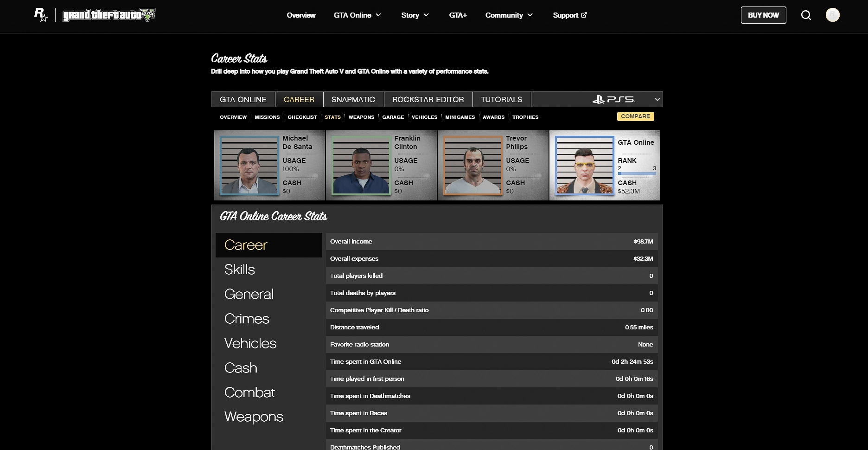This screenshot has height=450, width=868.
Task: Click the Buy Now button
Action: 763,15
